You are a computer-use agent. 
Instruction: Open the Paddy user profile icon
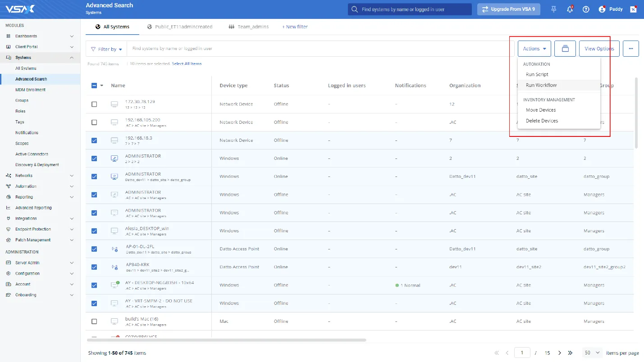click(602, 9)
